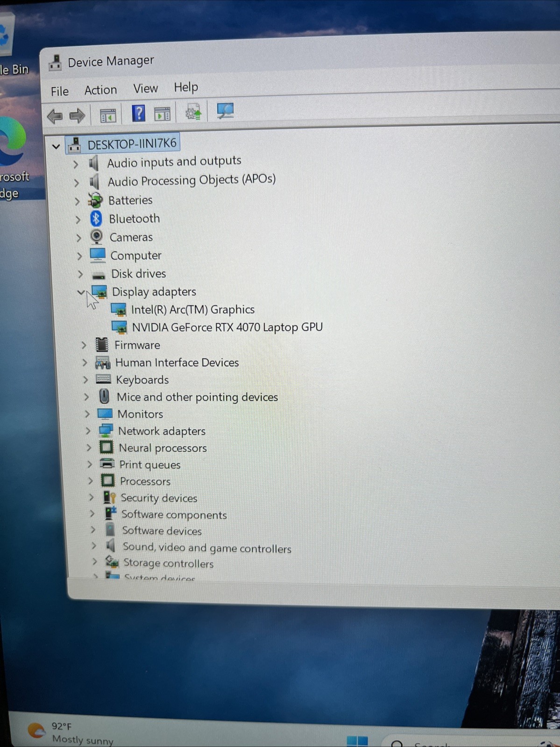Image resolution: width=560 pixels, height=747 pixels.
Task: Select the Print queues label
Action: tap(149, 464)
